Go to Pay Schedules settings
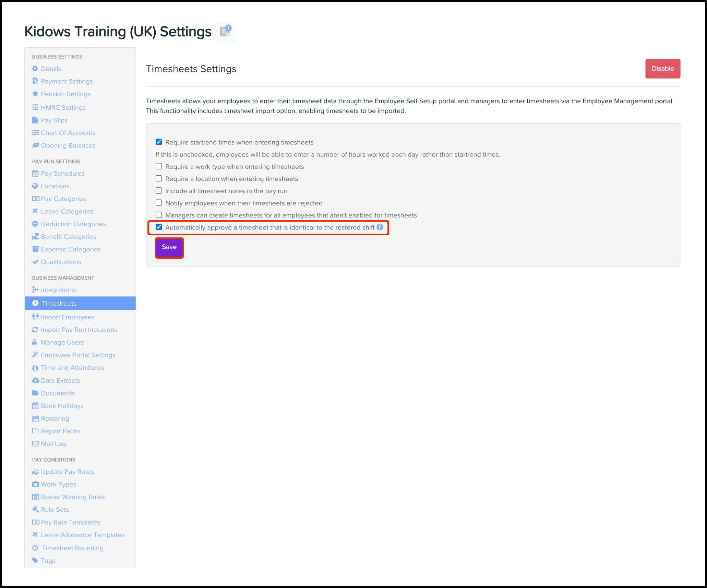Image resolution: width=707 pixels, height=588 pixels. [x=62, y=173]
